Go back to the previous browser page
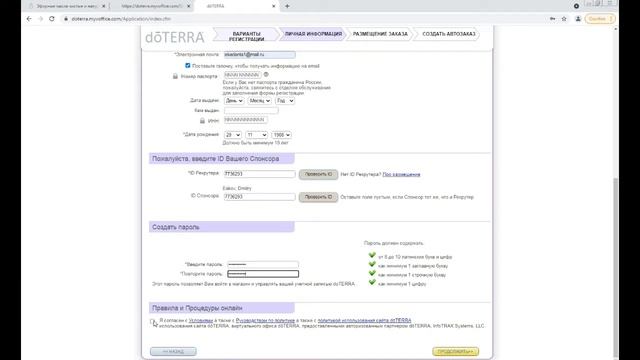 (29, 19)
